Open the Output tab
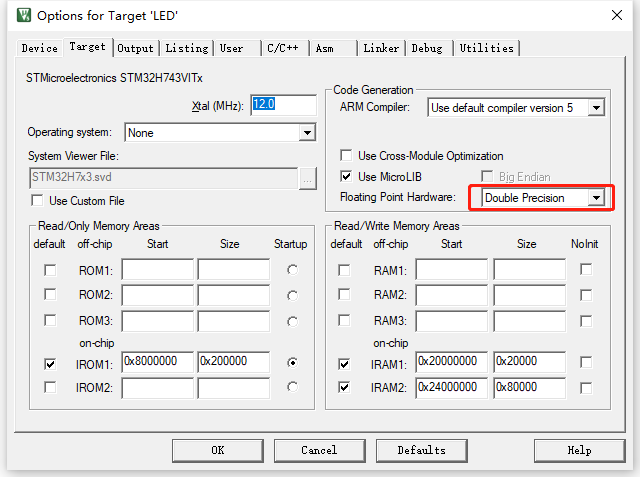 point(136,48)
